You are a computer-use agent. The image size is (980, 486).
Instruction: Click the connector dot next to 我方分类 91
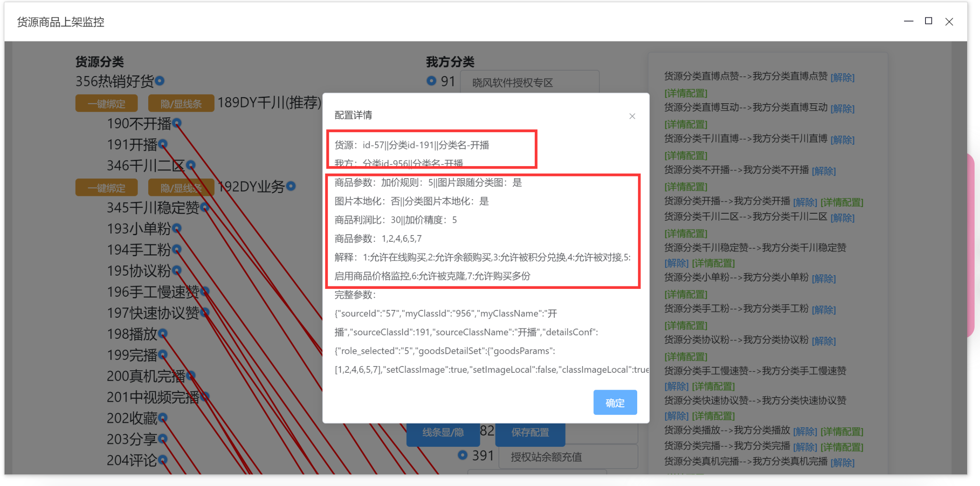tap(431, 81)
